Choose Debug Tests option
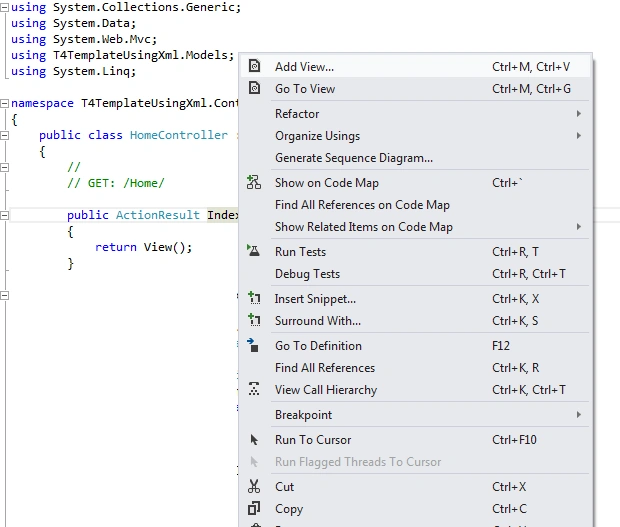Viewport: 620px width, 527px height. 415,274
